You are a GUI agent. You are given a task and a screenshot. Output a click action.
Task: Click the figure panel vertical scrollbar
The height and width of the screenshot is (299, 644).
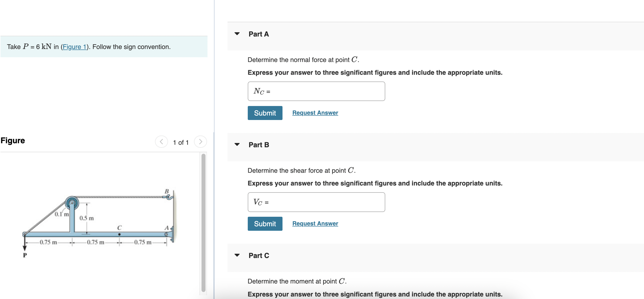(x=203, y=222)
